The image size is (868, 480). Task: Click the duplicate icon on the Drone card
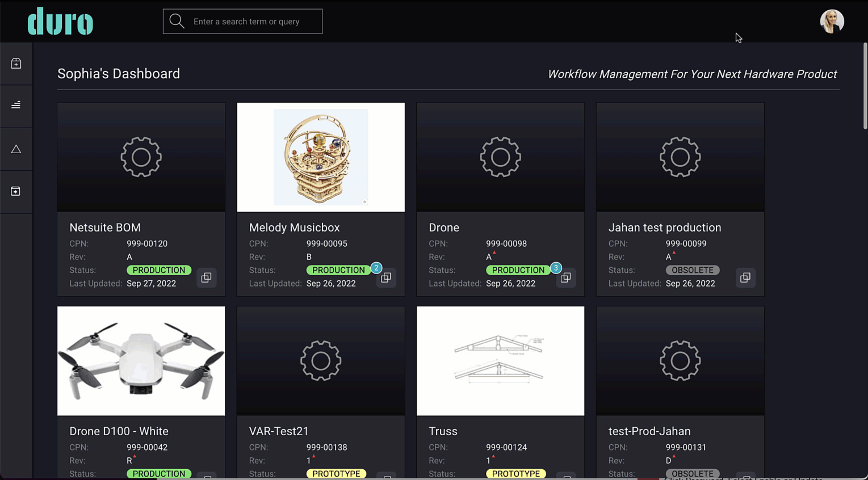pos(565,277)
